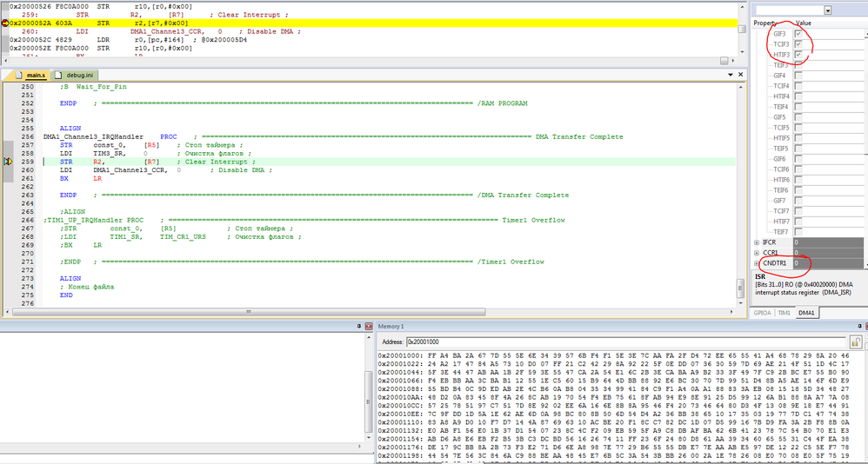868x464 pixels.
Task: Toggle the TCIF3 flag checkbox
Action: click(x=798, y=44)
